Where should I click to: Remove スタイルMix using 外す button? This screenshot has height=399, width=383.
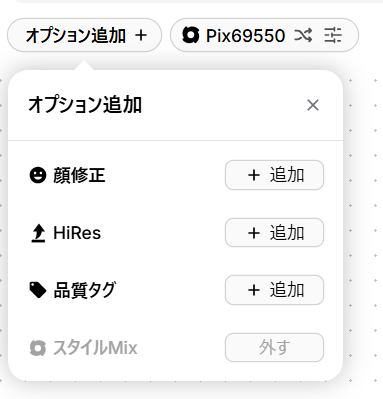pos(274,348)
